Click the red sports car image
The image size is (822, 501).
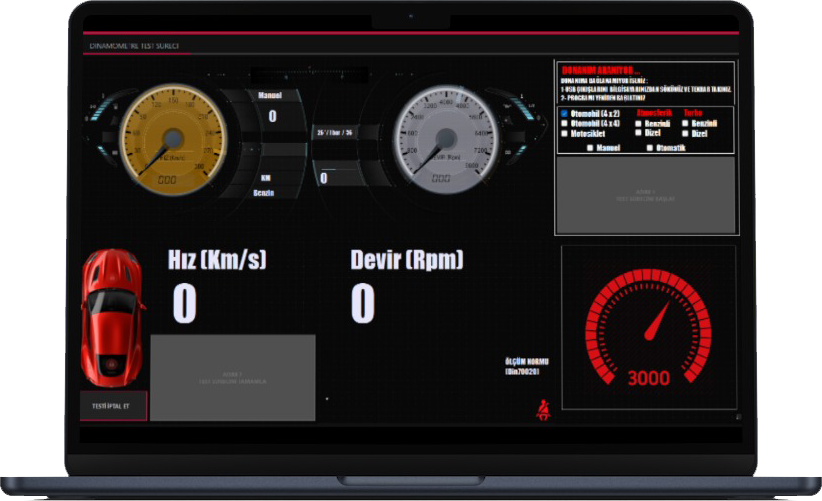click(113, 315)
